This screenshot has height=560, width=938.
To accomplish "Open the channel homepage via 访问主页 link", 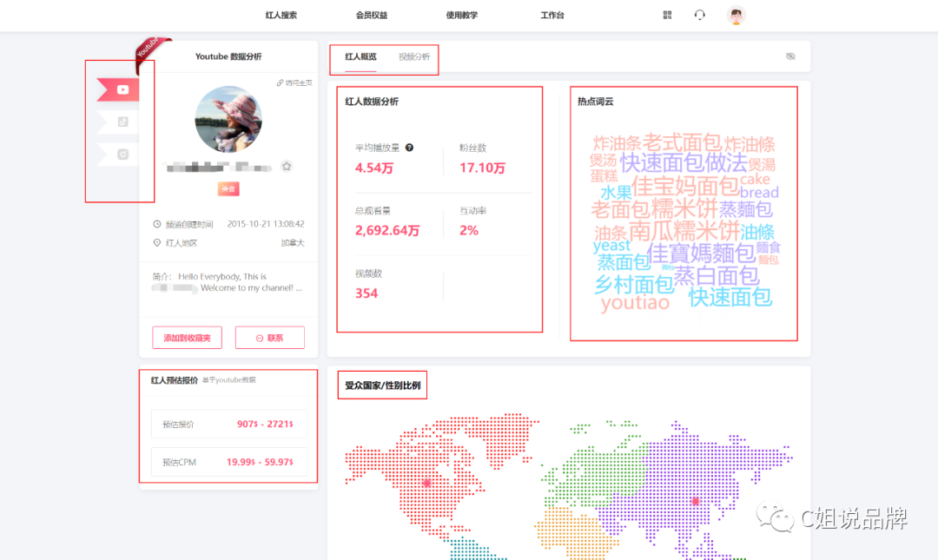I will tap(283, 81).
